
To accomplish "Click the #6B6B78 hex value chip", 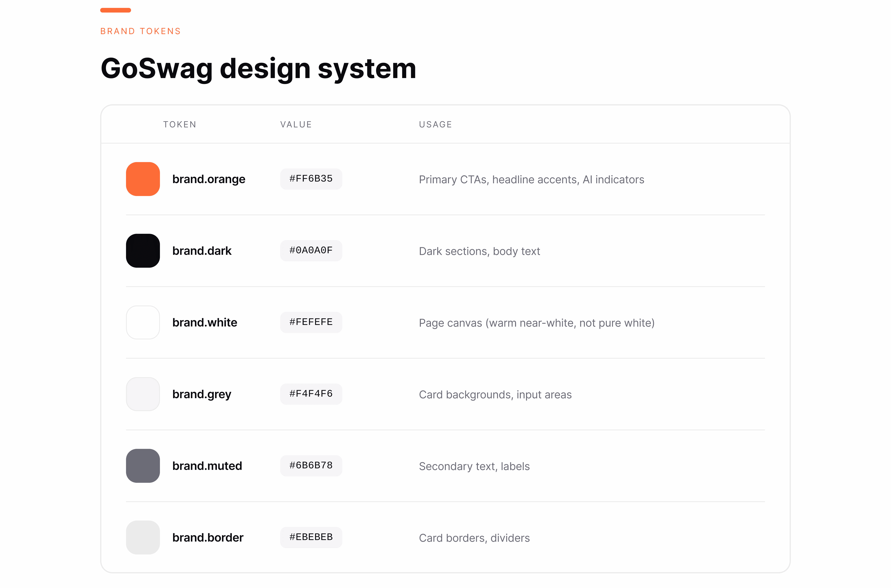I will coord(311,466).
